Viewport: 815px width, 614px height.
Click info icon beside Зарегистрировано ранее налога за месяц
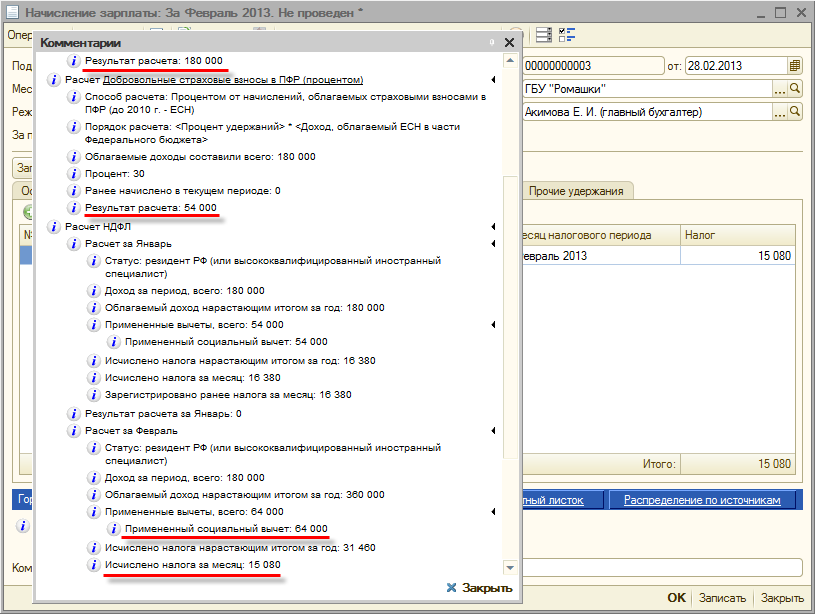[94, 395]
